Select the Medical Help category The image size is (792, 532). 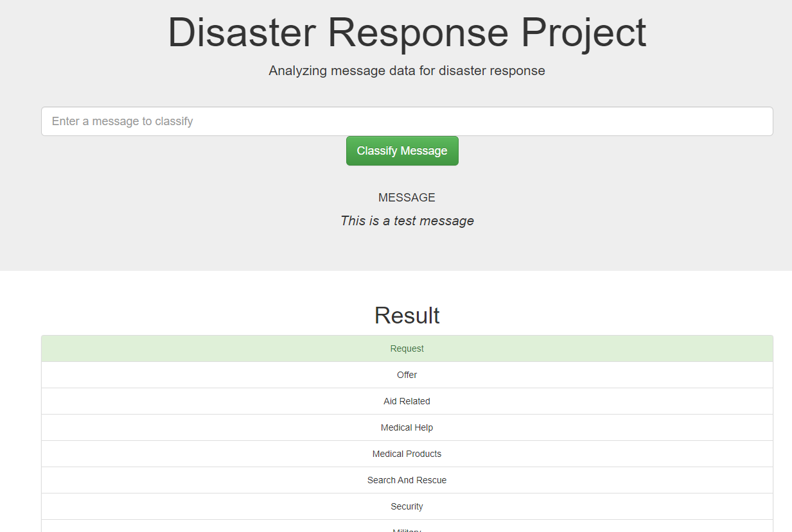coord(407,427)
